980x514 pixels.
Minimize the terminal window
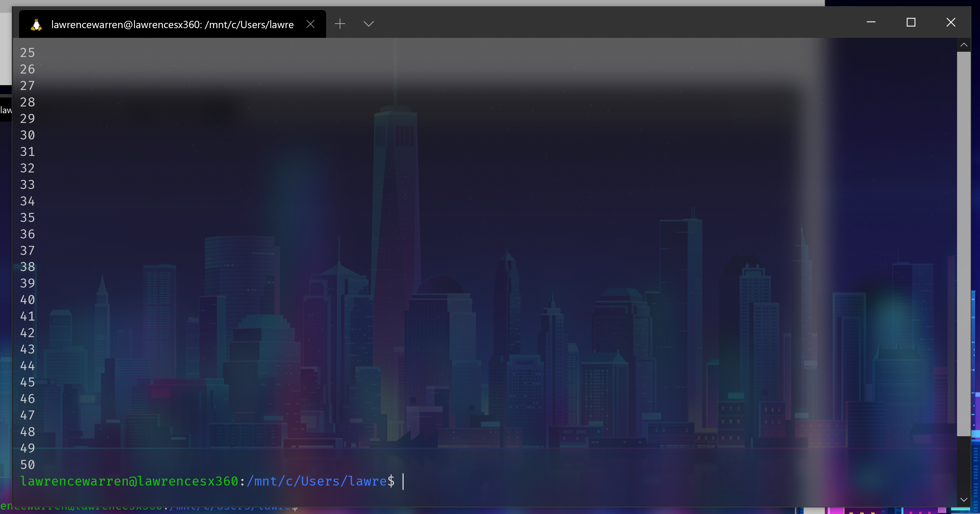coord(871,23)
